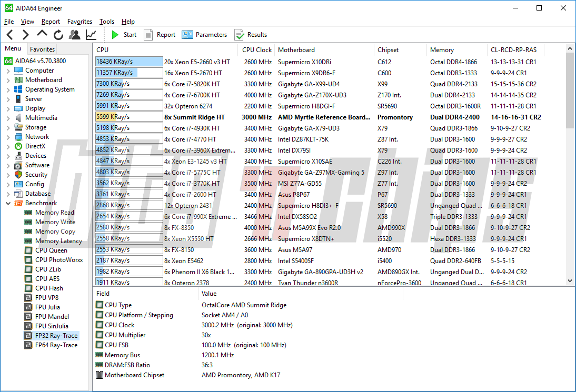
Task: Click the graph chart toolbar icon
Action: click(x=91, y=35)
